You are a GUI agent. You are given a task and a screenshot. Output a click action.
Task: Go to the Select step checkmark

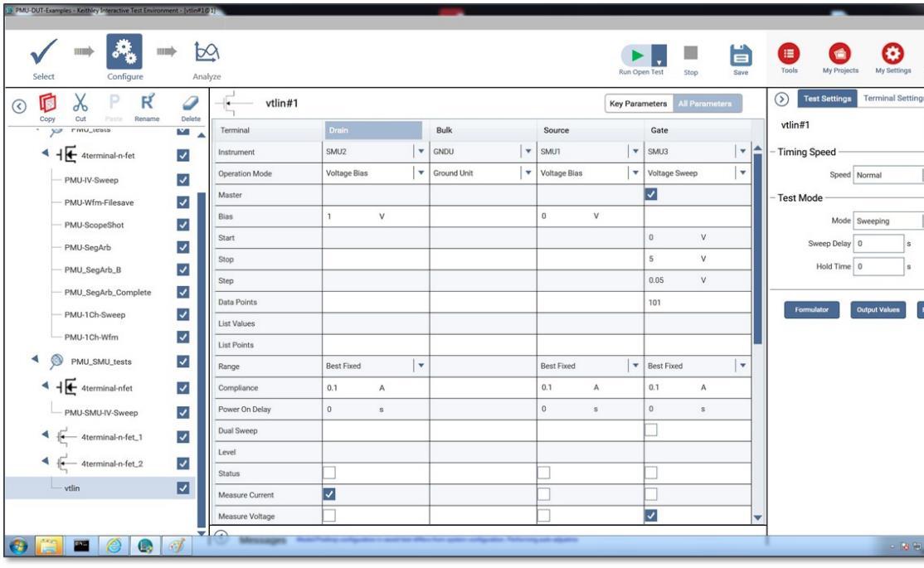pyautogui.click(x=44, y=52)
